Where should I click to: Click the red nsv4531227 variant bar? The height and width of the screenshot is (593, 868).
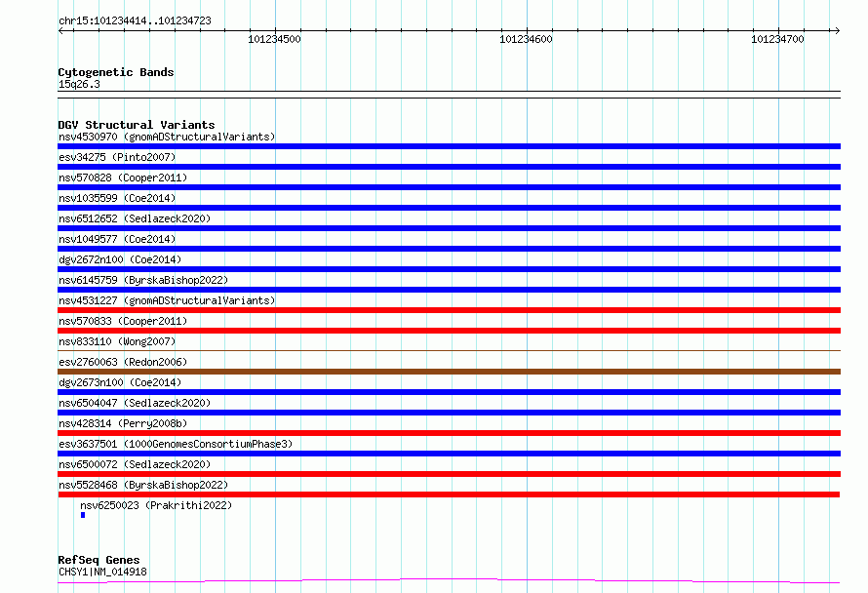[x=449, y=310]
